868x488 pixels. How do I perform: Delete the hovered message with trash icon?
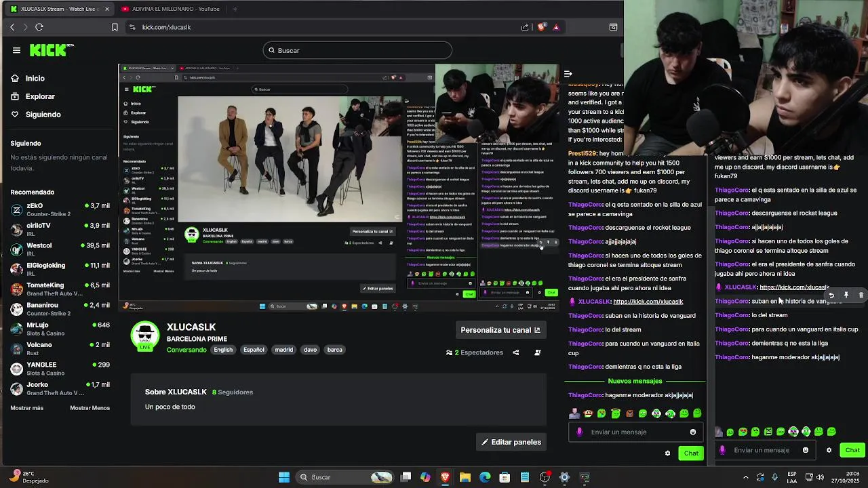click(861, 296)
